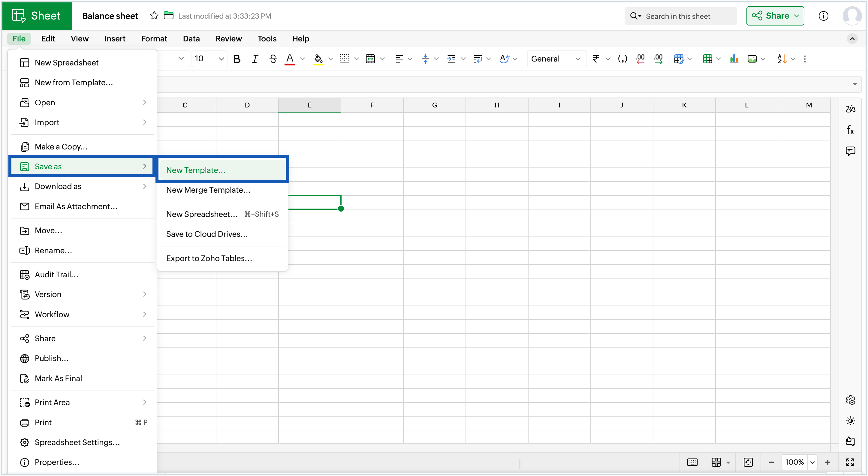Toggle bold formatting
The image size is (868, 476).
[237, 59]
